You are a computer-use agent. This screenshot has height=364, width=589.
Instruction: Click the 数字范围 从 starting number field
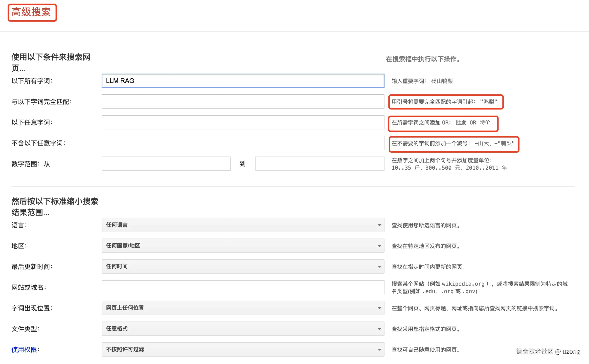166,164
